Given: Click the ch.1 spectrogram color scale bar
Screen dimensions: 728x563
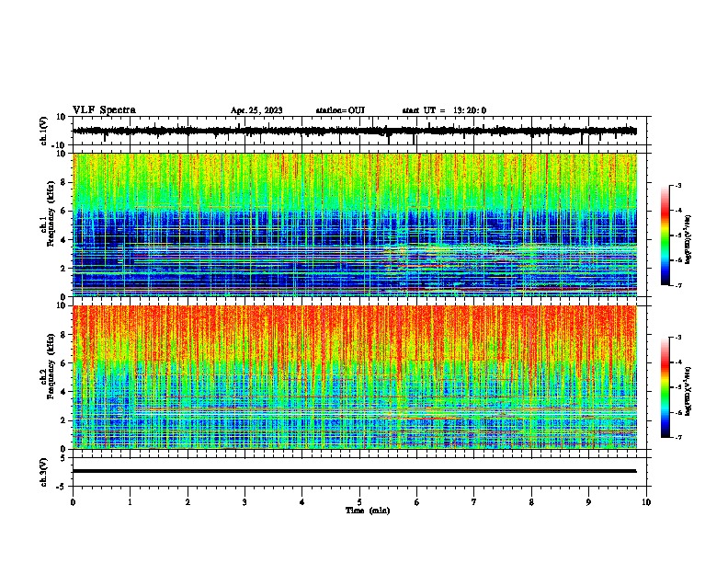Looking at the screenshot, I should 665,236.
